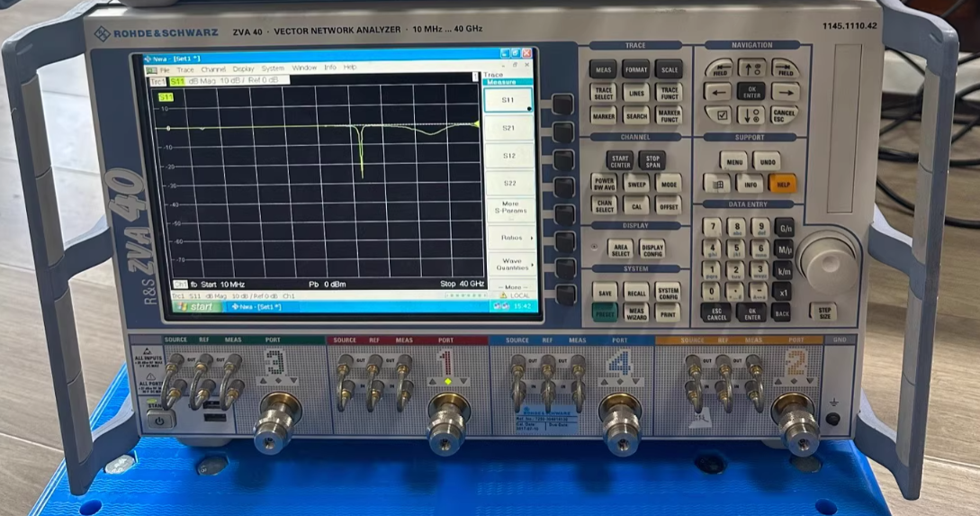Tap the decimal point key

click(x=734, y=292)
